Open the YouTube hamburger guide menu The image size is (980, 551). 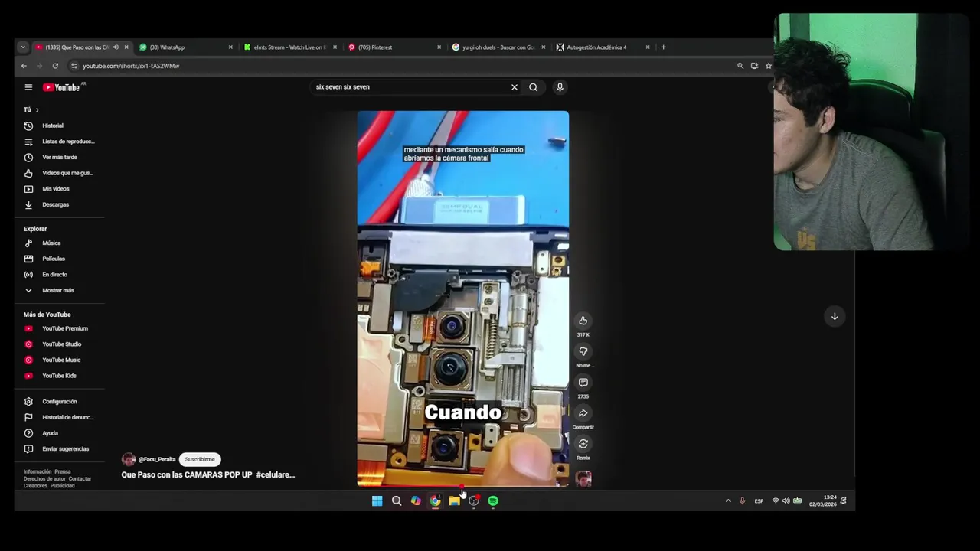tap(28, 87)
